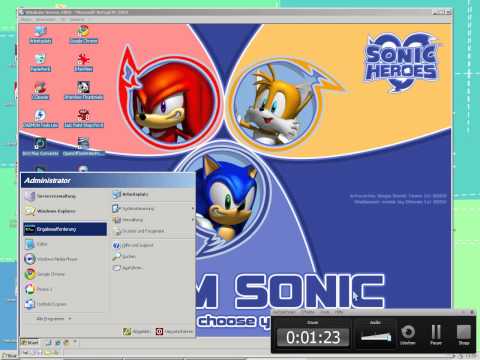Select the blue lightning-bolt desktop shortcut

(40, 119)
